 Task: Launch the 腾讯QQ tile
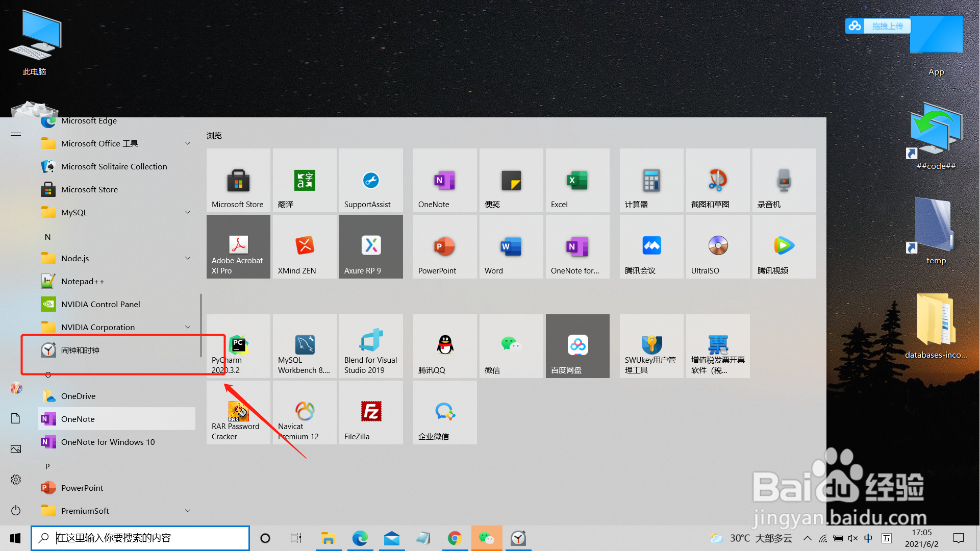click(x=445, y=346)
